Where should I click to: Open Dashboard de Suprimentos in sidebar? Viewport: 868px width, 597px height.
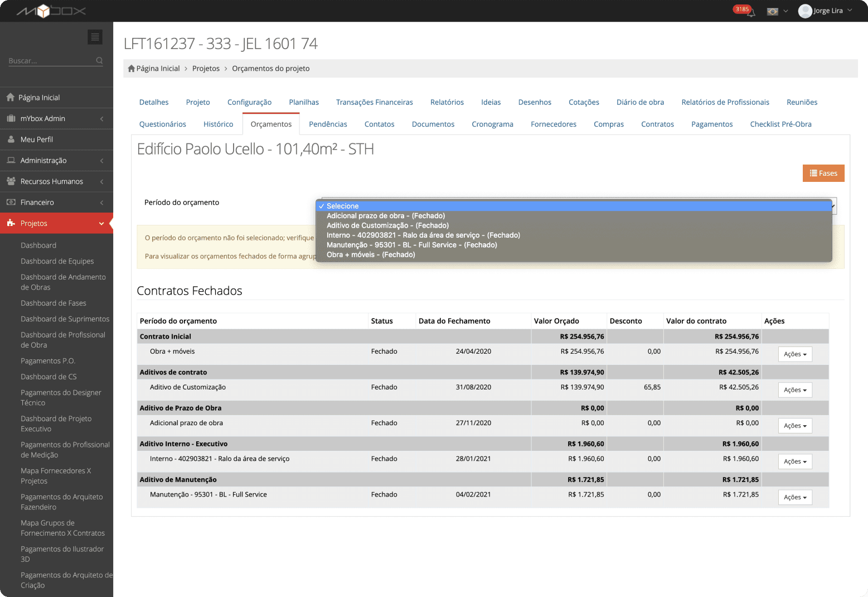(x=65, y=319)
